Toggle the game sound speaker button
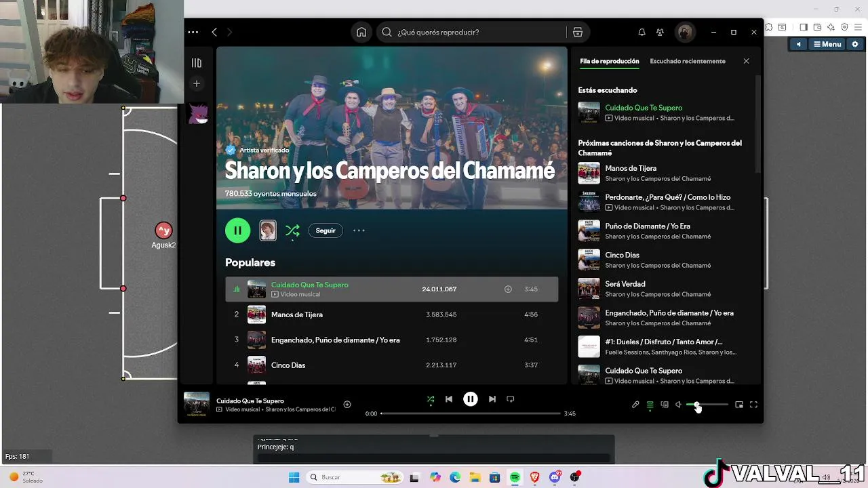Screen dimensions: 868x488 pyautogui.click(x=799, y=44)
